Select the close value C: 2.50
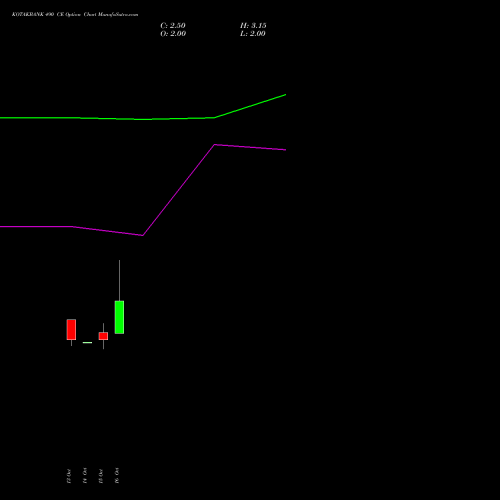Image resolution: width=500 pixels, height=500 pixels. pos(173,26)
